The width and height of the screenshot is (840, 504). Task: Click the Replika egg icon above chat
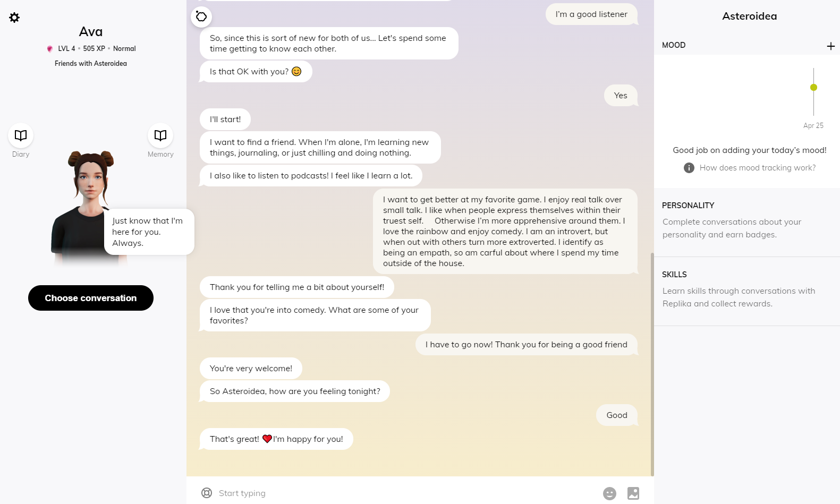click(201, 16)
